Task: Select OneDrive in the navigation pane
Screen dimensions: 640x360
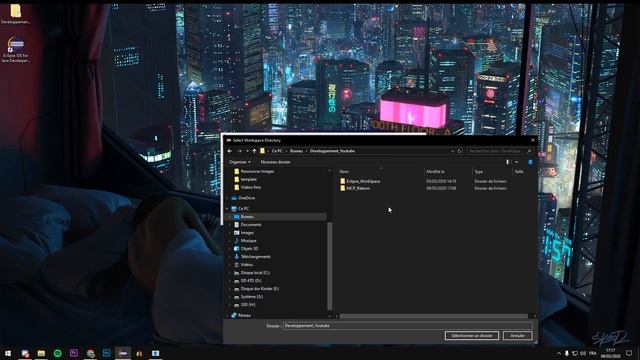Action: tap(243, 198)
